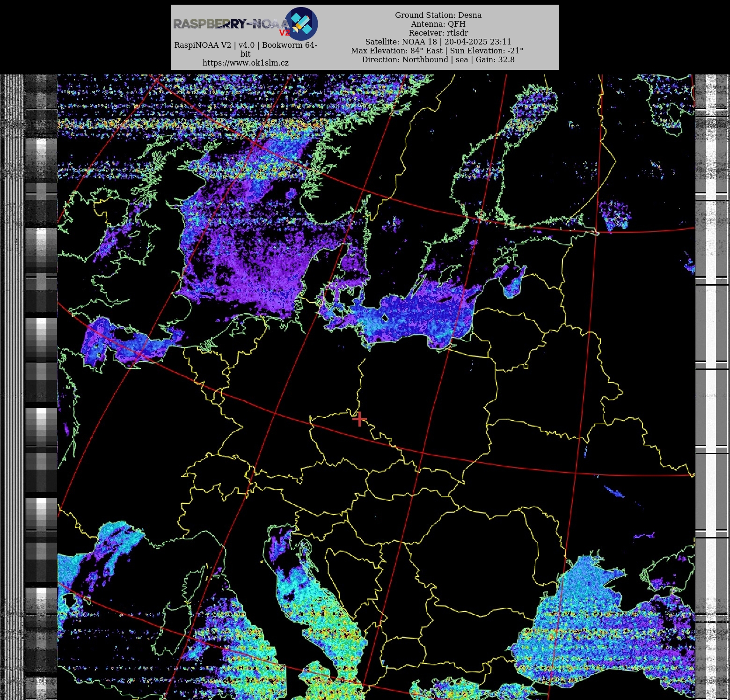
Task: Select the 'Receiver: rtlsdr' text
Action: [438, 33]
